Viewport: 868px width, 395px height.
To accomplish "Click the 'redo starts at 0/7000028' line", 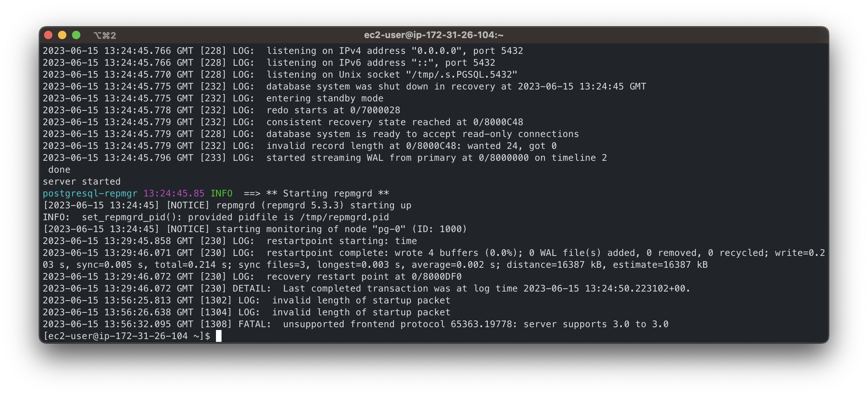I will coord(222,110).
